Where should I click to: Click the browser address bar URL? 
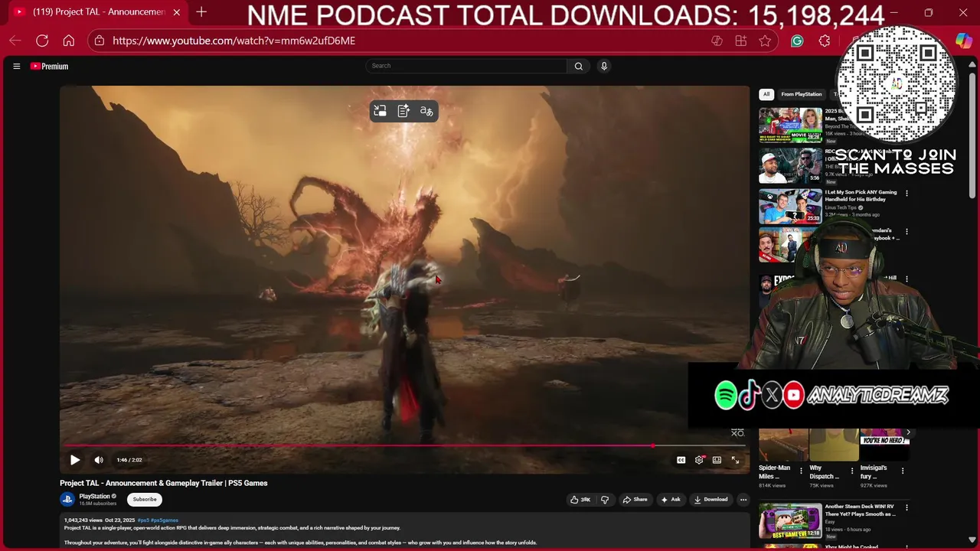click(x=234, y=41)
